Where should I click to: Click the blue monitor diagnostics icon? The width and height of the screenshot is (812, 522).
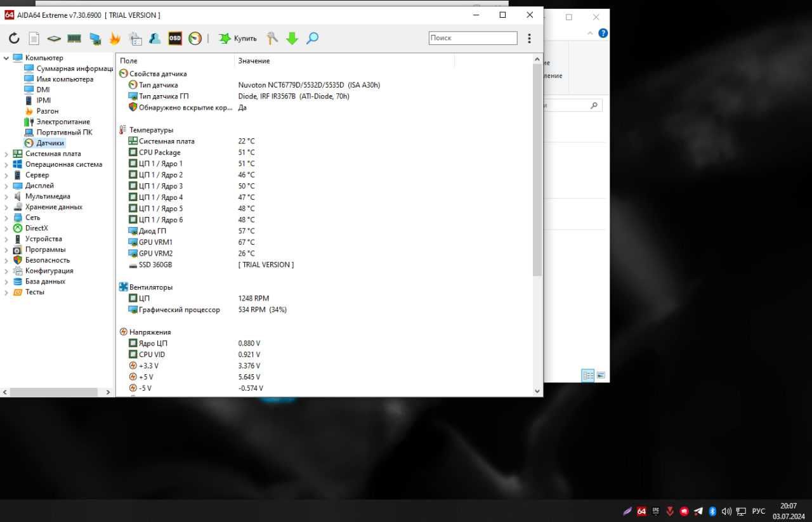point(95,39)
